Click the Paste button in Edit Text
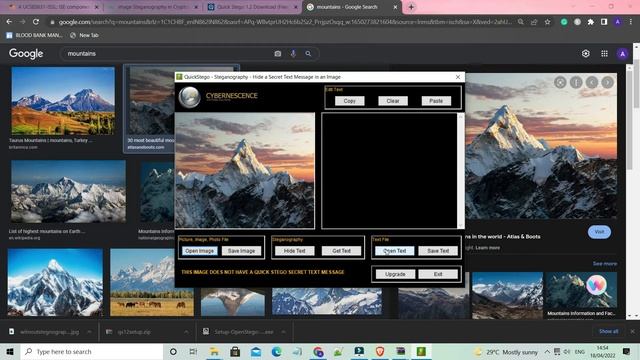This screenshot has height=360, width=640. (436, 101)
